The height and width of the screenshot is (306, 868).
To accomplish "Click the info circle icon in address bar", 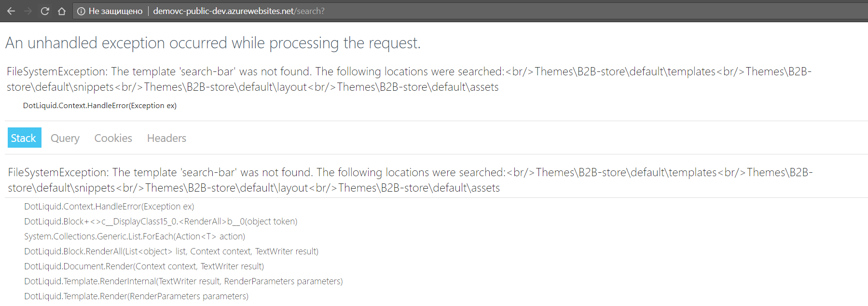I will [x=81, y=11].
